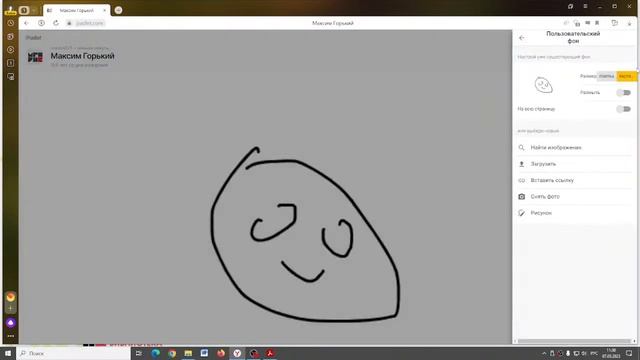Open Adobe Acrobat from taskbar
The width and height of the screenshot is (640, 360).
coord(270,353)
